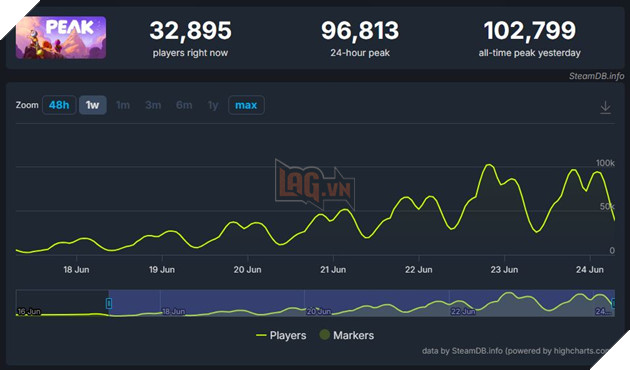Click the left navigator range handle
630x370 pixels.
pos(108,303)
